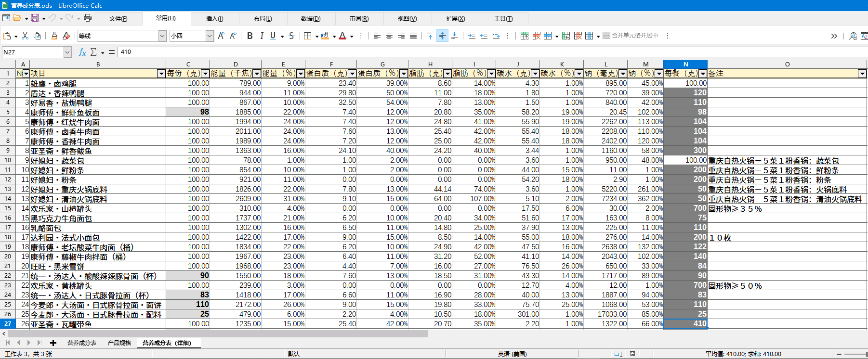The height and width of the screenshot is (359, 868).
Task: Click the Paste clipboard icon
Action: point(7,36)
